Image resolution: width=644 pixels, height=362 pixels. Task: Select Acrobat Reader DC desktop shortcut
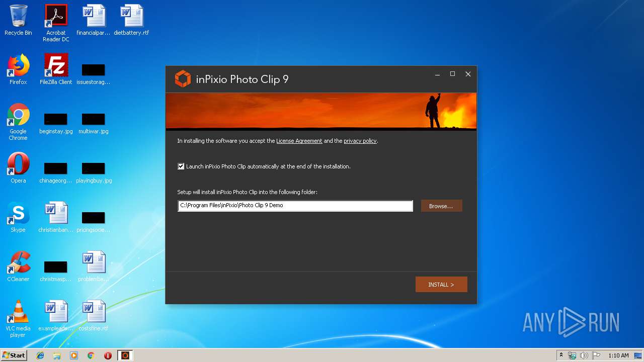[56, 23]
